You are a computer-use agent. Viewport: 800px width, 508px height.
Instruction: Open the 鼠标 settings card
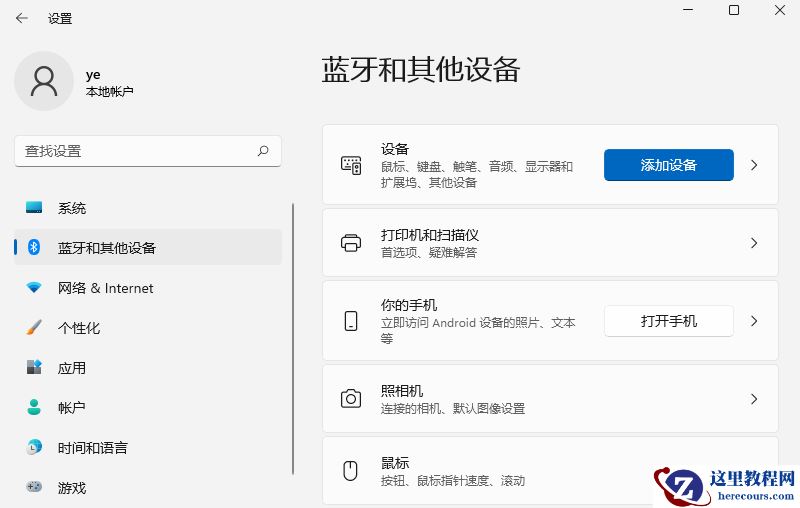click(x=551, y=470)
